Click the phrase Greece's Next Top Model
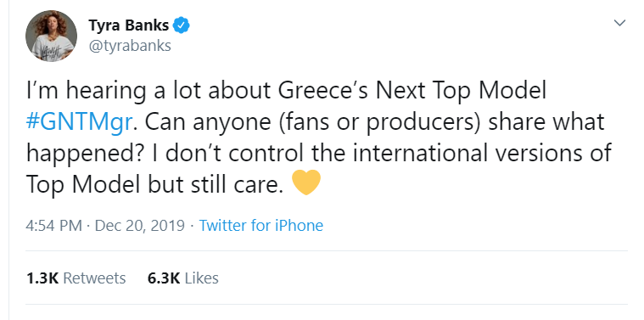644x320 pixels. pos(412,91)
